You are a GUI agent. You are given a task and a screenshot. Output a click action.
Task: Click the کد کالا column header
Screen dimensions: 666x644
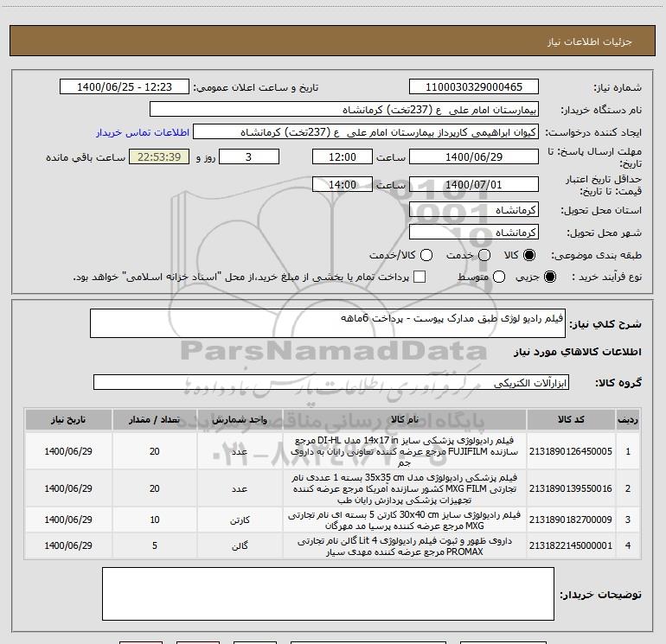(x=571, y=420)
